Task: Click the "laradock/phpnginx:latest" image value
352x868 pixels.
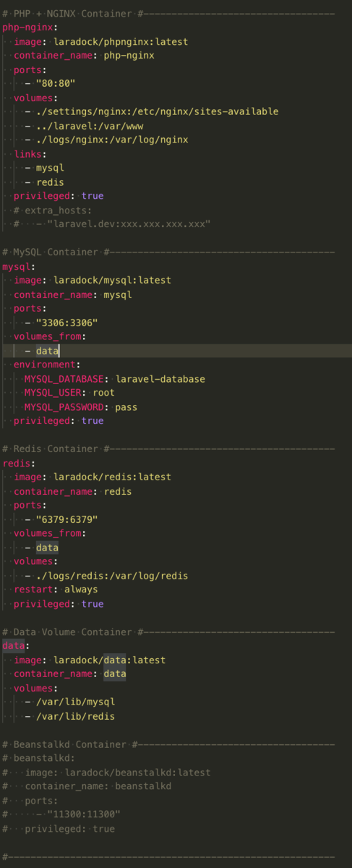Action: point(121,42)
